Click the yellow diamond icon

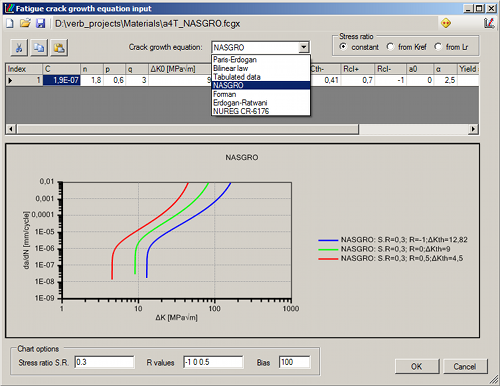click(x=446, y=23)
